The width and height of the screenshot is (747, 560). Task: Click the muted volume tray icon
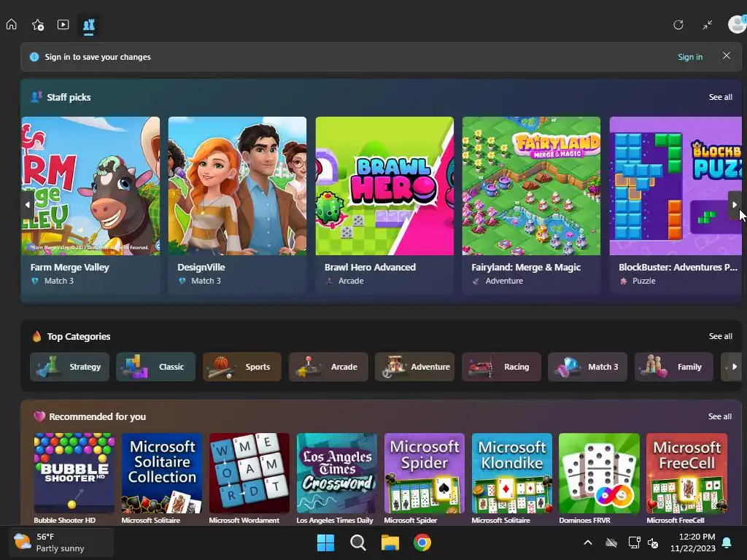(x=653, y=542)
